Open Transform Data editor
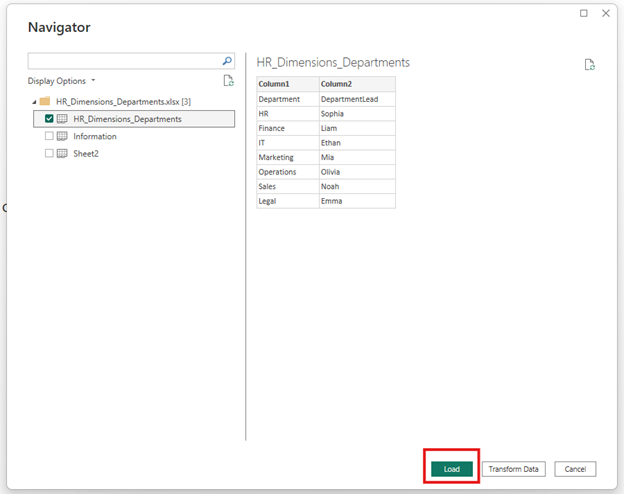This screenshot has height=494, width=624. 513,469
